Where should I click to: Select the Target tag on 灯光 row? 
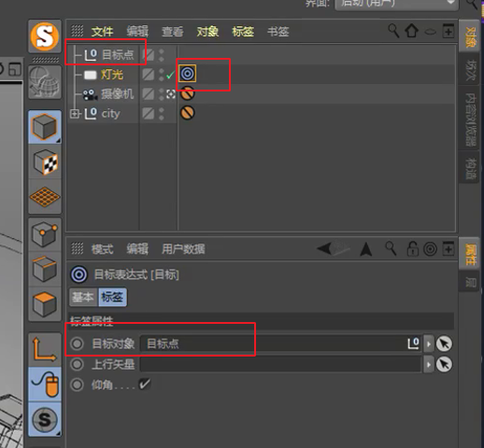[188, 74]
